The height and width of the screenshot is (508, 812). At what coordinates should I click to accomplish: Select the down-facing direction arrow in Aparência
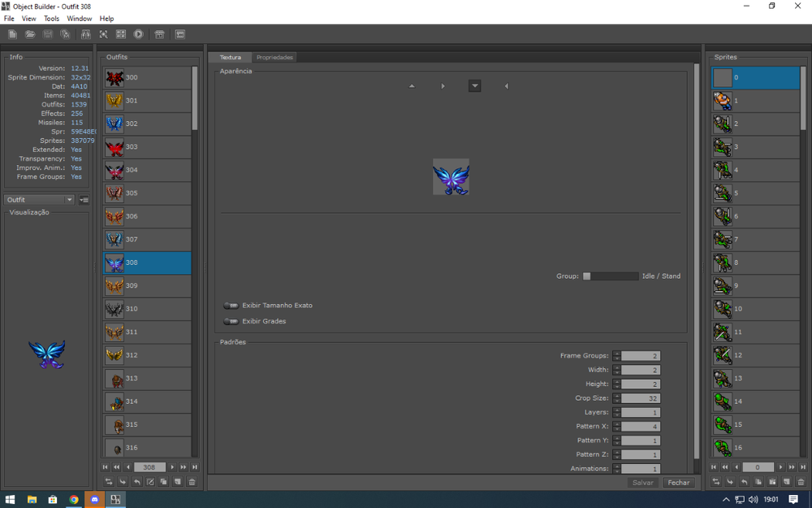tap(475, 86)
